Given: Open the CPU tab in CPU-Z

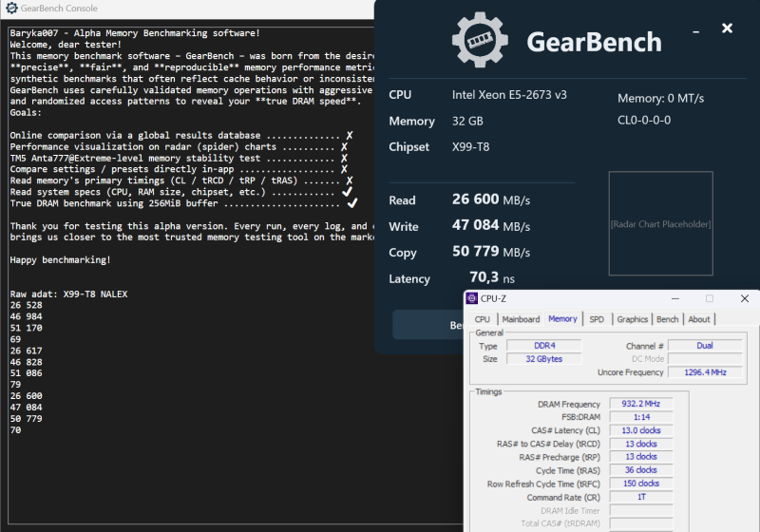Looking at the screenshot, I should coord(483,319).
